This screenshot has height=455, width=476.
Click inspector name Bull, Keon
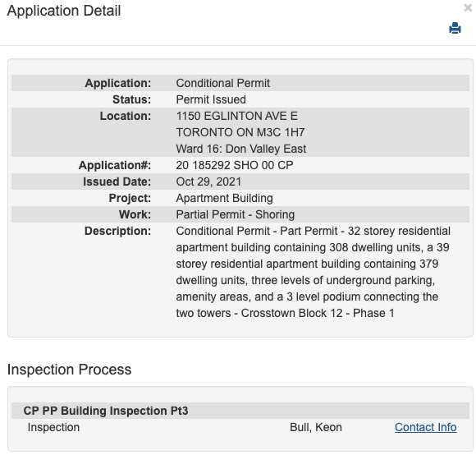(316, 427)
